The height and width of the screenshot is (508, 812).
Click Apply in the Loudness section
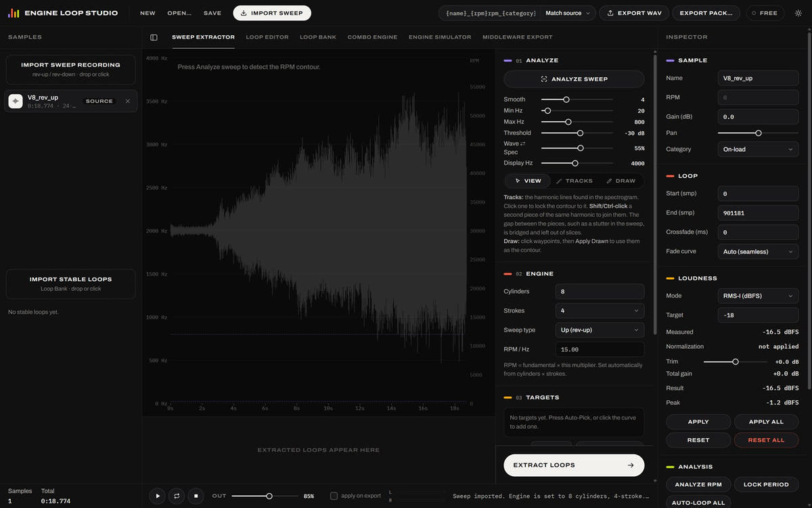(698, 422)
